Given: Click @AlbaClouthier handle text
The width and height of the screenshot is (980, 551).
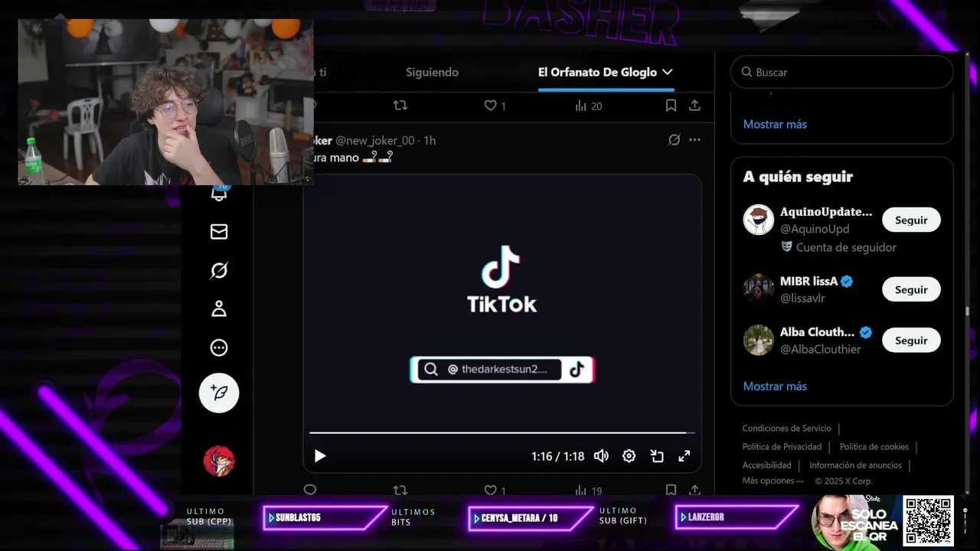Looking at the screenshot, I should coord(821,349).
